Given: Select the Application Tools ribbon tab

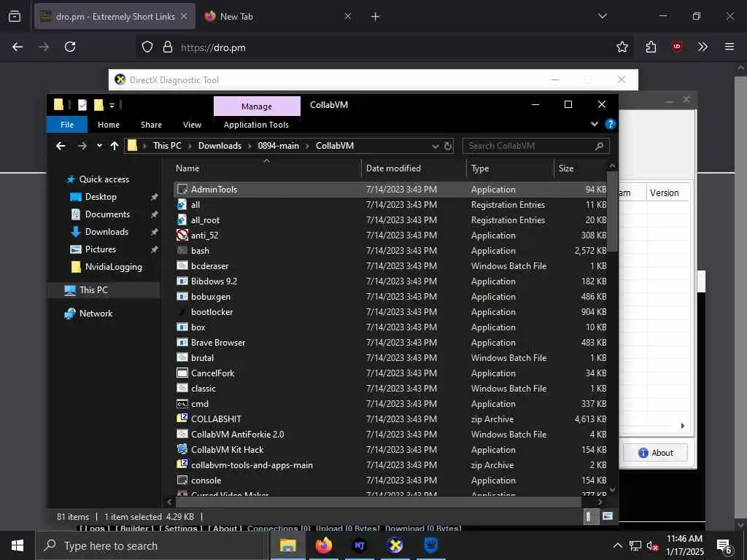Looking at the screenshot, I should click(x=256, y=125).
